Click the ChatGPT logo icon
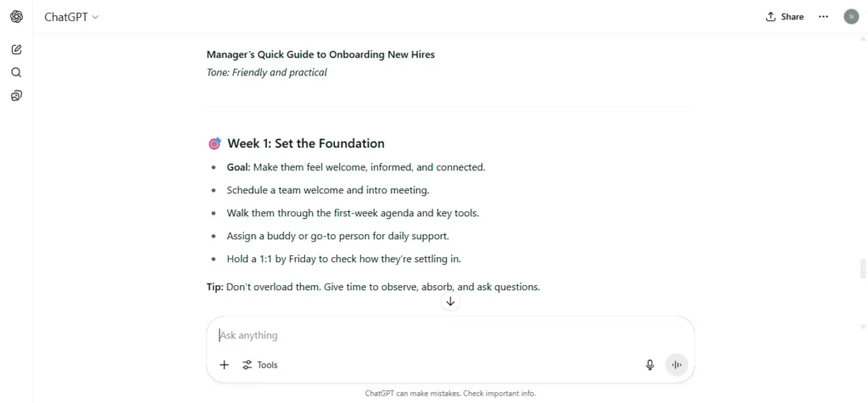 pyautogui.click(x=17, y=17)
